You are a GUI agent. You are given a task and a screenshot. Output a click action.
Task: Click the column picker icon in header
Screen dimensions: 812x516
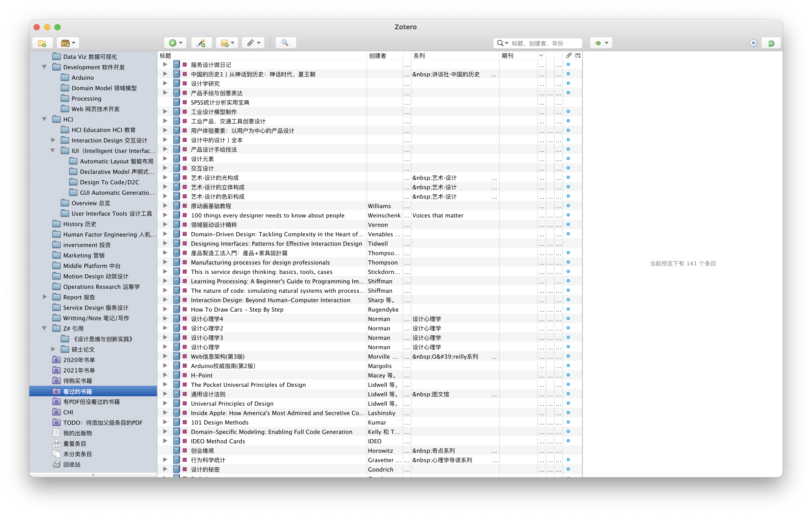(578, 56)
